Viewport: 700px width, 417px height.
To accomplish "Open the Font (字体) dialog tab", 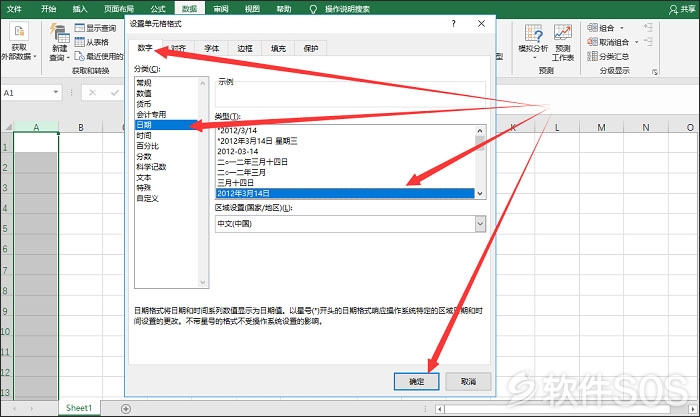I will tap(212, 48).
